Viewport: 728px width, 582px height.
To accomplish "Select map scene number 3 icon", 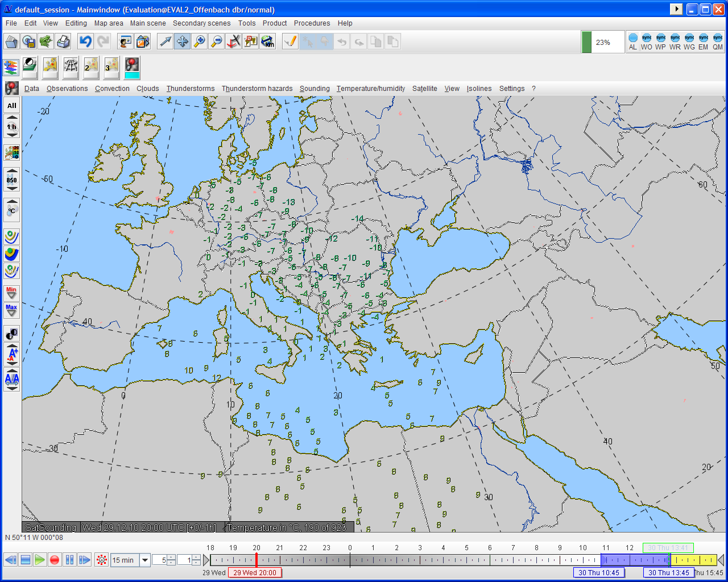I will click(x=111, y=68).
